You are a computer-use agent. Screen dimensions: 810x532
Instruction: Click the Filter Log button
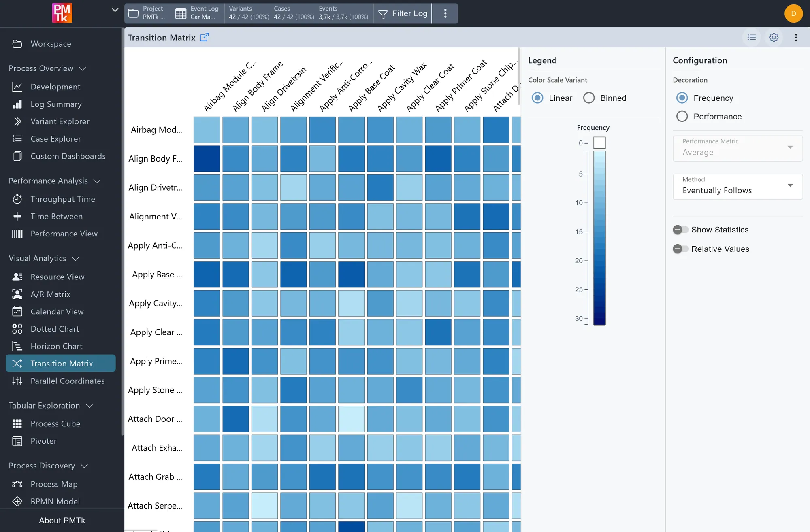tap(403, 13)
